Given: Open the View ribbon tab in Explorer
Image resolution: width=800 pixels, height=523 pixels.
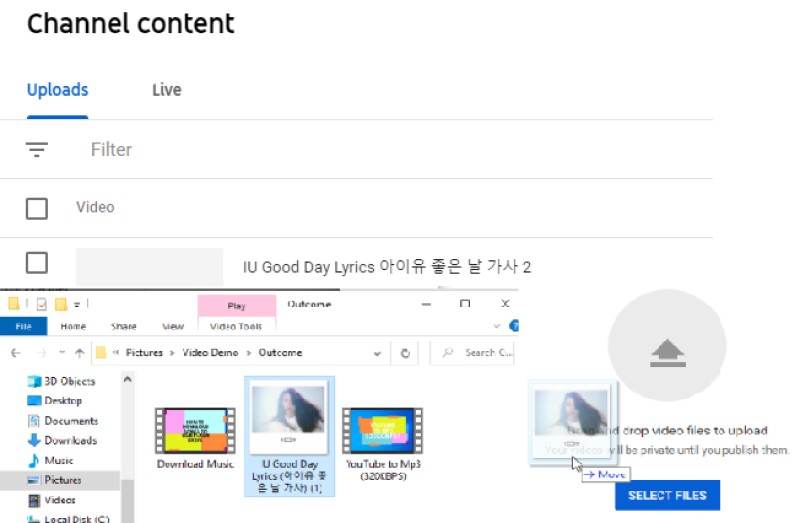Looking at the screenshot, I should tap(173, 326).
